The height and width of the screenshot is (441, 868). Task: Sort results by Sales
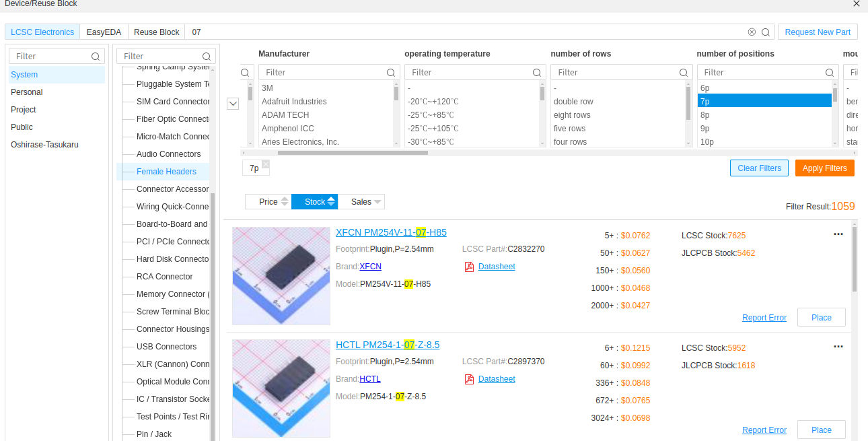(x=361, y=202)
